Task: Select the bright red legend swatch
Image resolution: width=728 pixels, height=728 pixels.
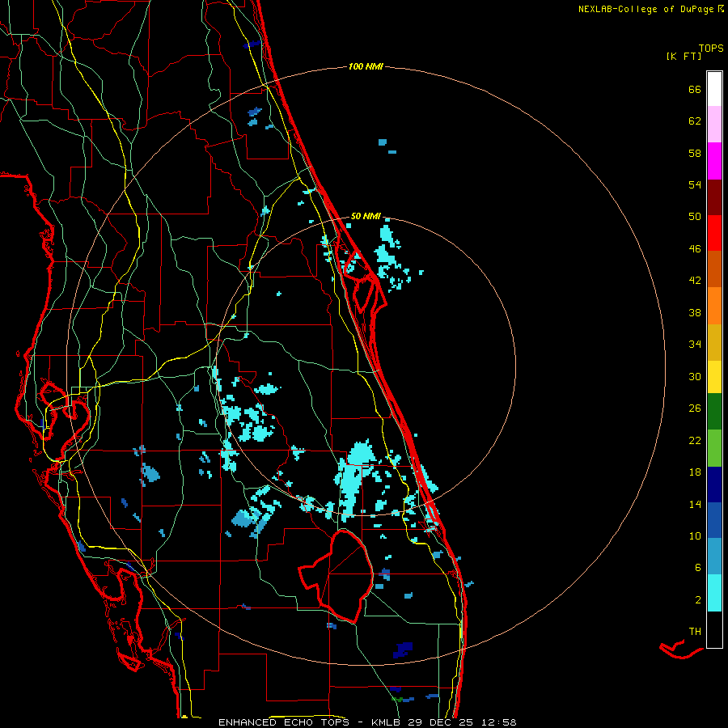Action: [x=714, y=233]
